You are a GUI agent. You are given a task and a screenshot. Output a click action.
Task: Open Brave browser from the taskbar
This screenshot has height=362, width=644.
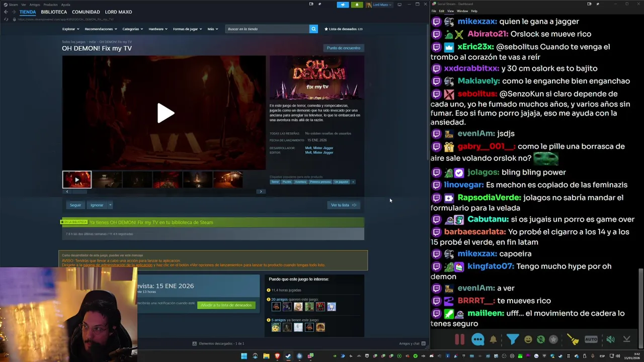(x=277, y=356)
